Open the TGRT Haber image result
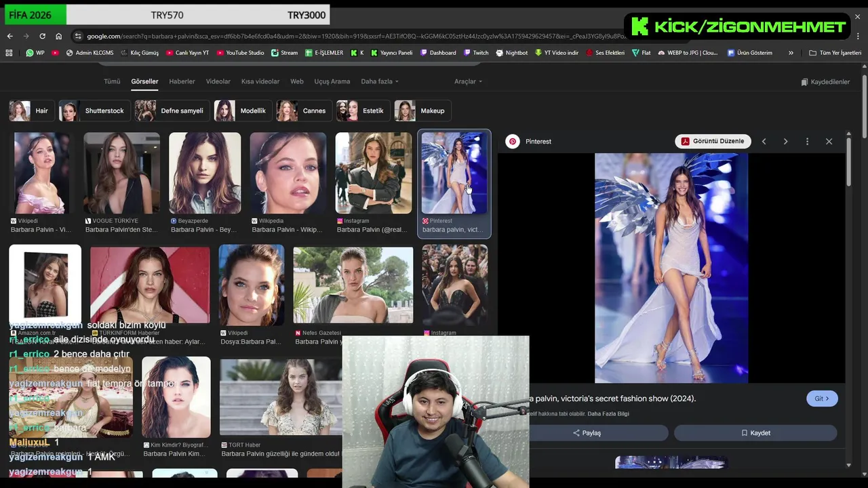 point(281,397)
